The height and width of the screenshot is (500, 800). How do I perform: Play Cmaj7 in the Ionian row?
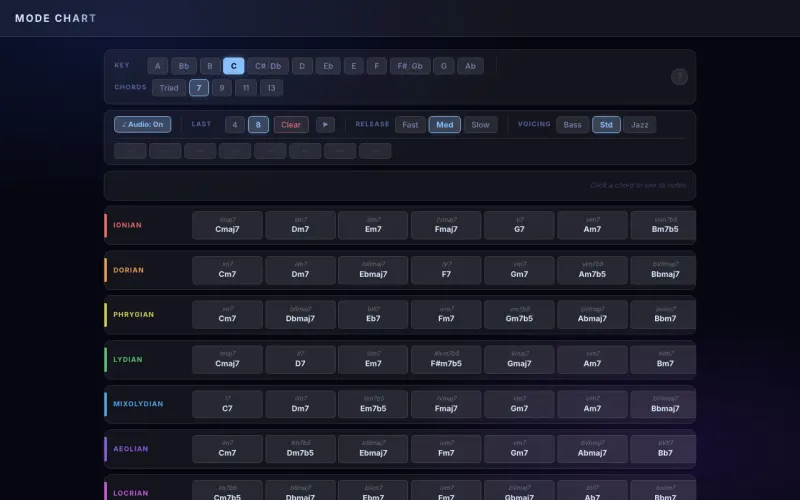pos(227,225)
